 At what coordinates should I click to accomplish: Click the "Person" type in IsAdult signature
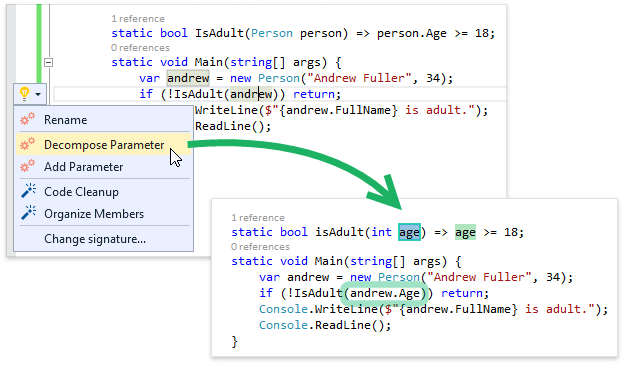click(272, 33)
